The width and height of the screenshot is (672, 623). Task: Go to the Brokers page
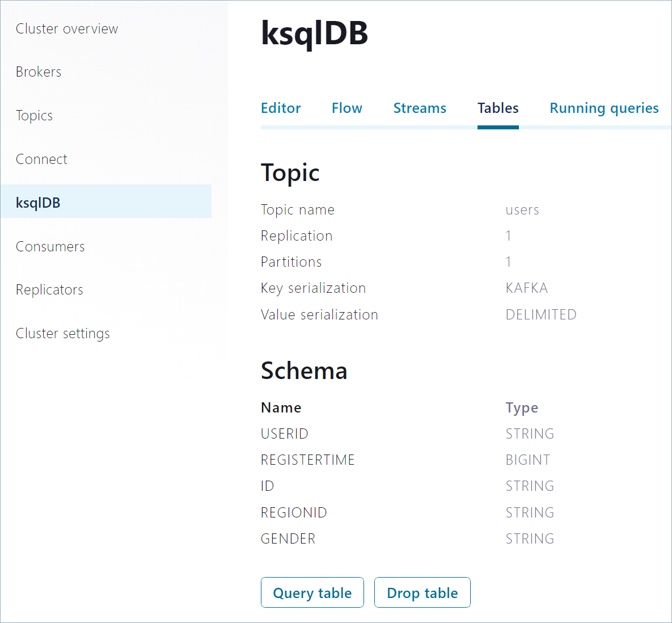coord(39,72)
